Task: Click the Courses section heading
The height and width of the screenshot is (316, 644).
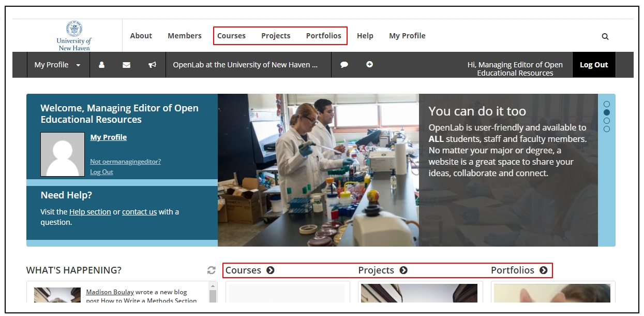Action: click(243, 270)
